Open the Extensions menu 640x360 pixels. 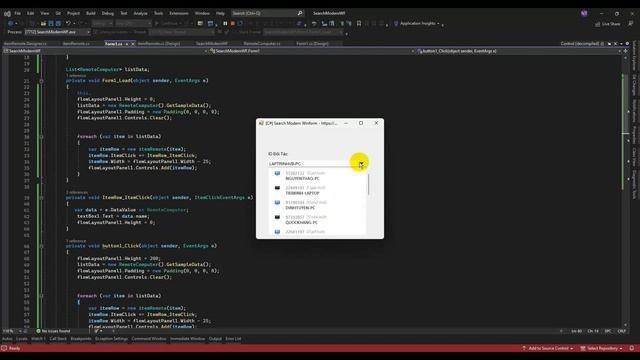(179, 13)
